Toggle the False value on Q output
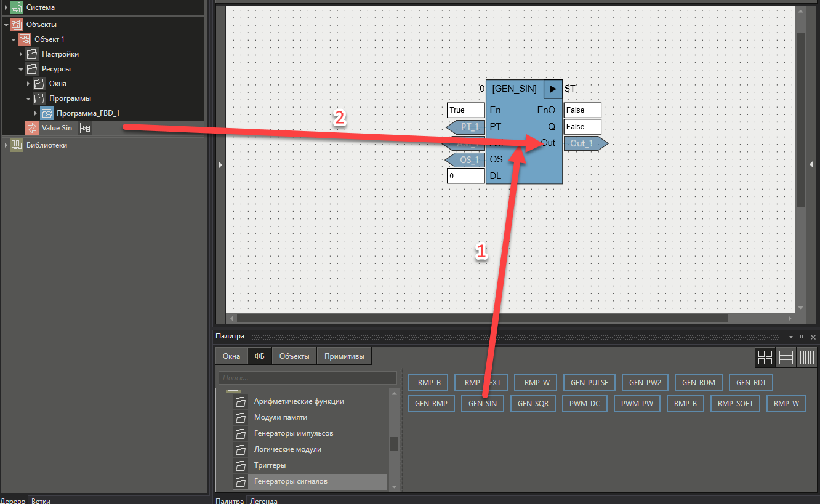This screenshot has width=820, height=504. coord(582,126)
